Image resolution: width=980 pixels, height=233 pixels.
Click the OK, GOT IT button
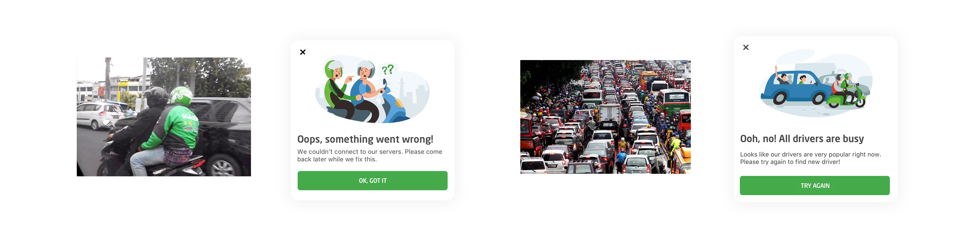pyautogui.click(x=373, y=181)
